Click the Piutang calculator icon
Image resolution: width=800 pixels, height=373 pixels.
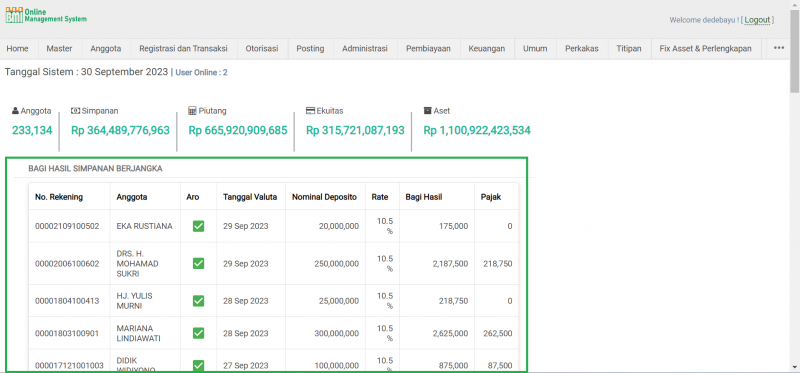192,111
